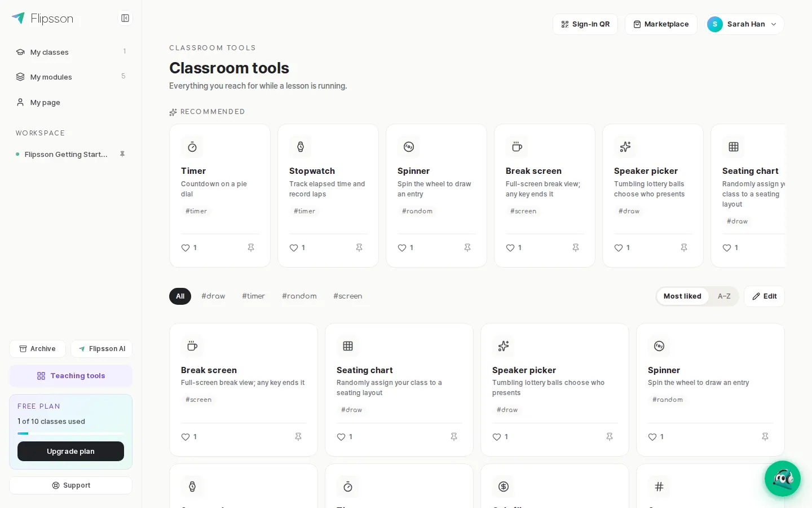Like the recommended Speaker picker card
This screenshot has height=508, width=812.
coord(622,248)
